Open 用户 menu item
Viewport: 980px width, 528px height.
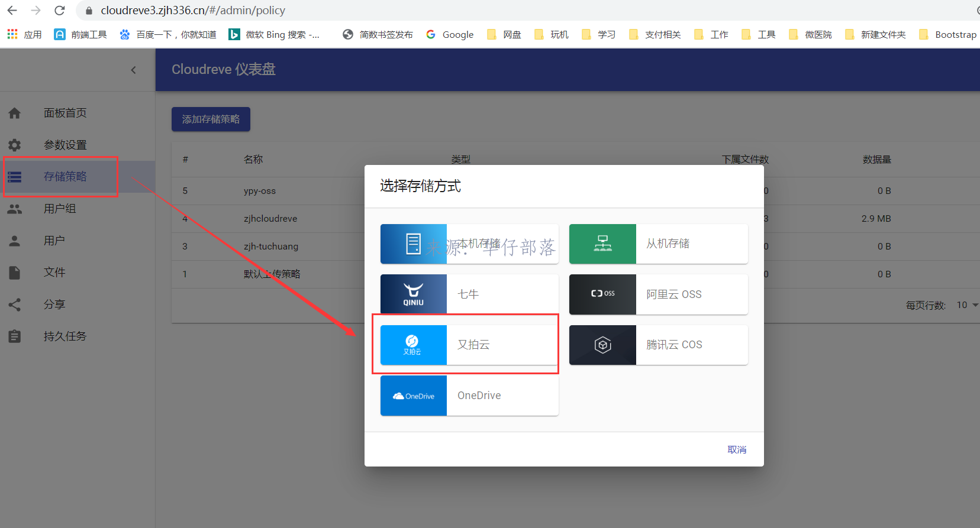point(54,241)
